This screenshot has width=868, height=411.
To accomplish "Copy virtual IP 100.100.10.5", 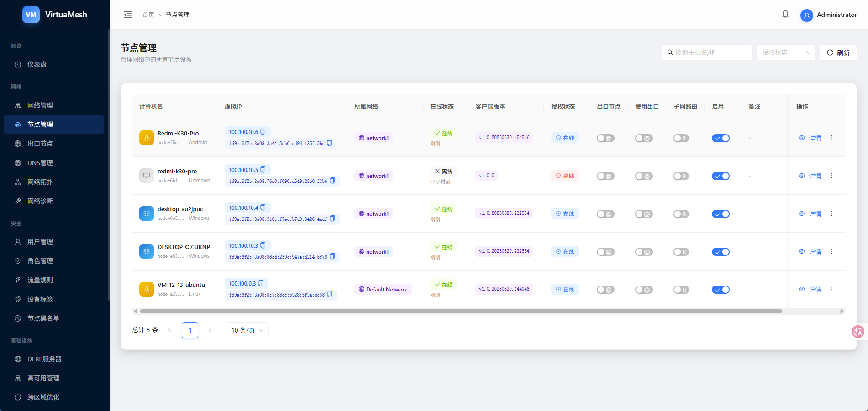I will pyautogui.click(x=263, y=170).
